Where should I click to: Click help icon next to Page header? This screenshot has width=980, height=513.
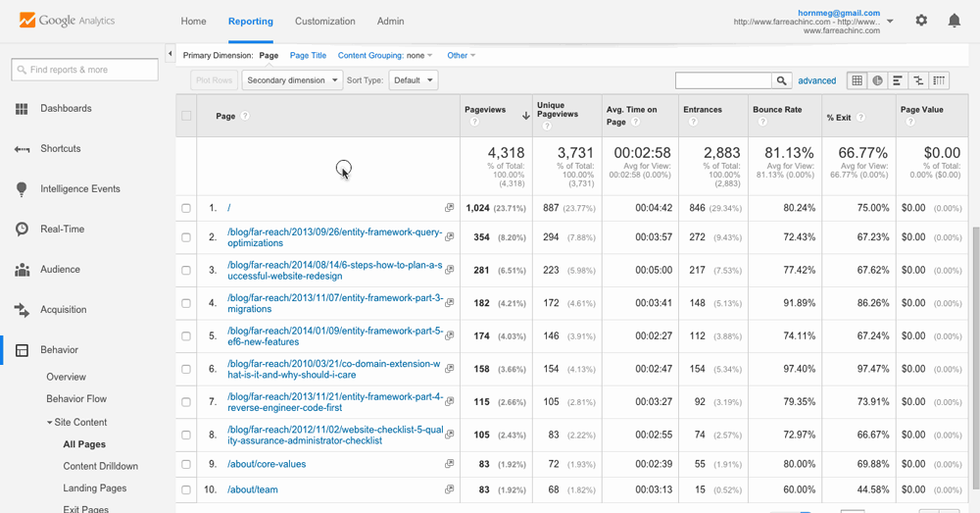click(245, 116)
